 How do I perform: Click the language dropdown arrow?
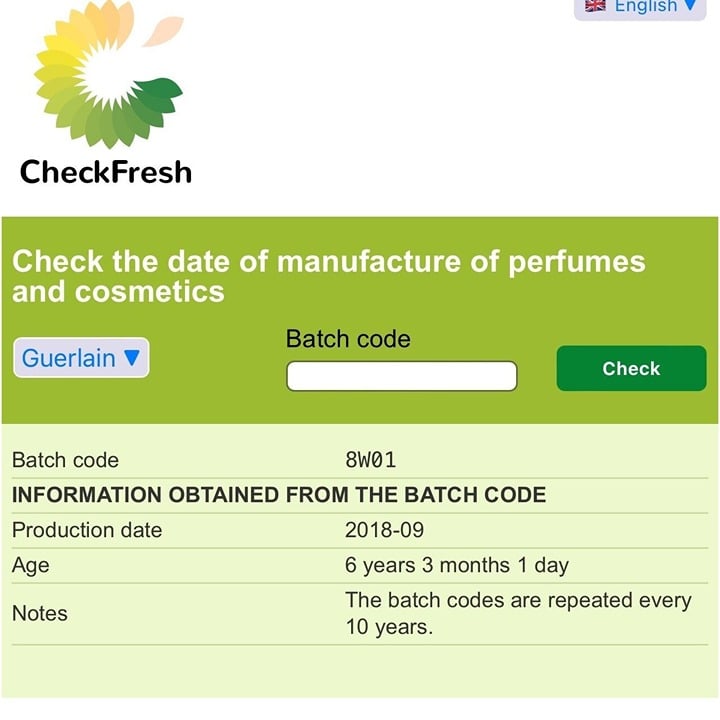690,6
